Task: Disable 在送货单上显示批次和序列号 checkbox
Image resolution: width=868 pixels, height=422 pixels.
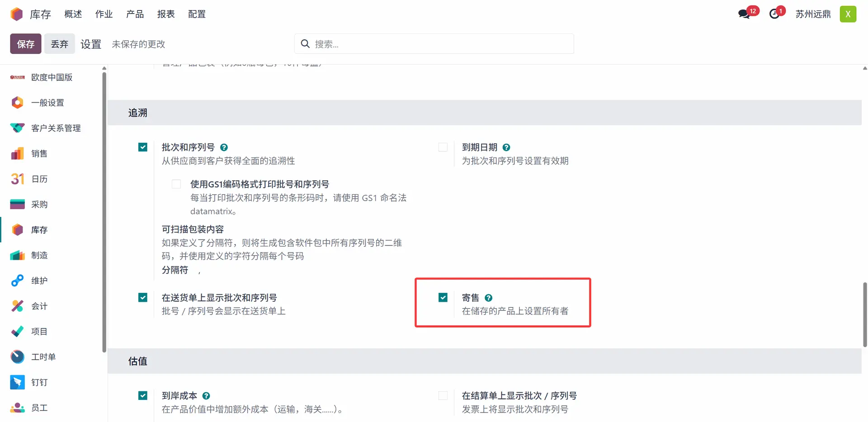Action: coord(143,297)
